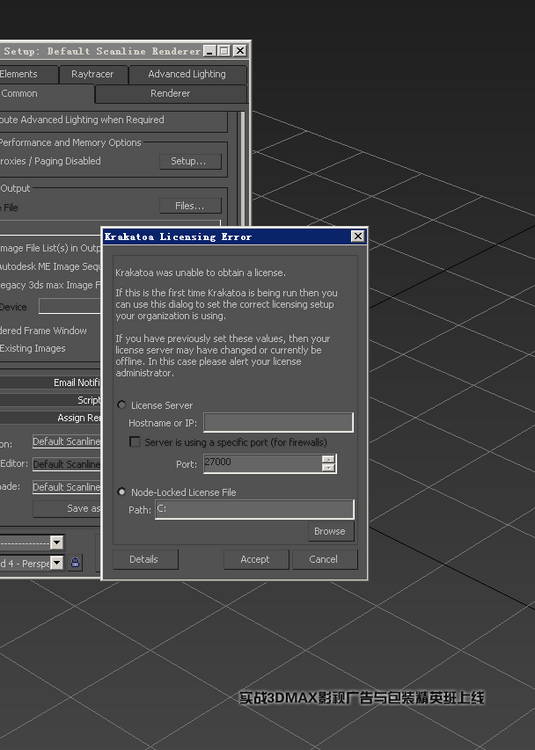Maximize the Render Setup window

tap(224, 51)
